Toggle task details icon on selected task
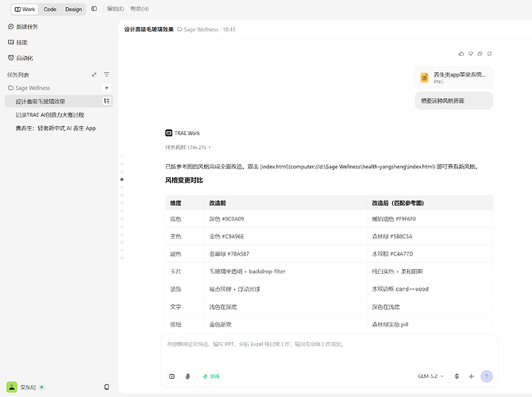Image resolution: width=532 pixels, height=397 pixels. (106, 101)
